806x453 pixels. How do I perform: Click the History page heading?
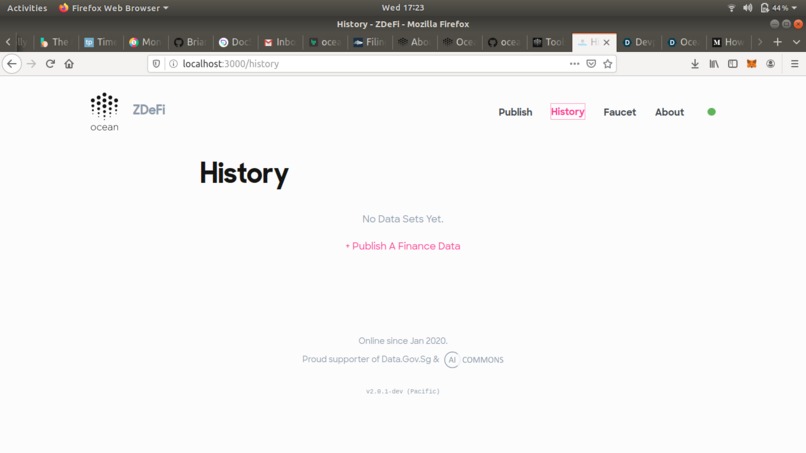pos(244,174)
